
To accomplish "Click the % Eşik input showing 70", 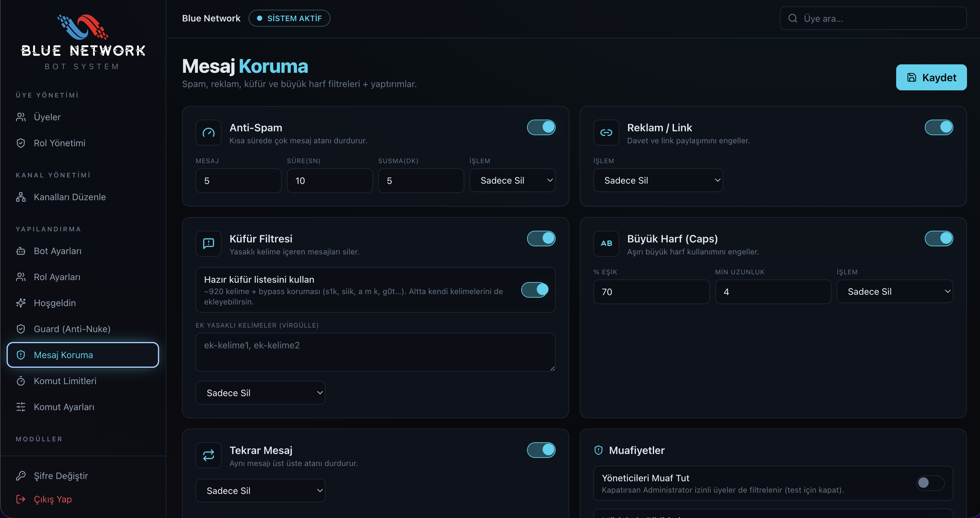I will [x=651, y=292].
